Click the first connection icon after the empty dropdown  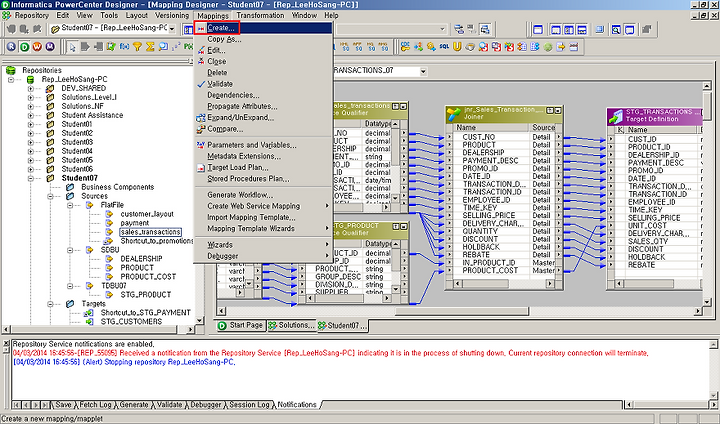tap(459, 30)
